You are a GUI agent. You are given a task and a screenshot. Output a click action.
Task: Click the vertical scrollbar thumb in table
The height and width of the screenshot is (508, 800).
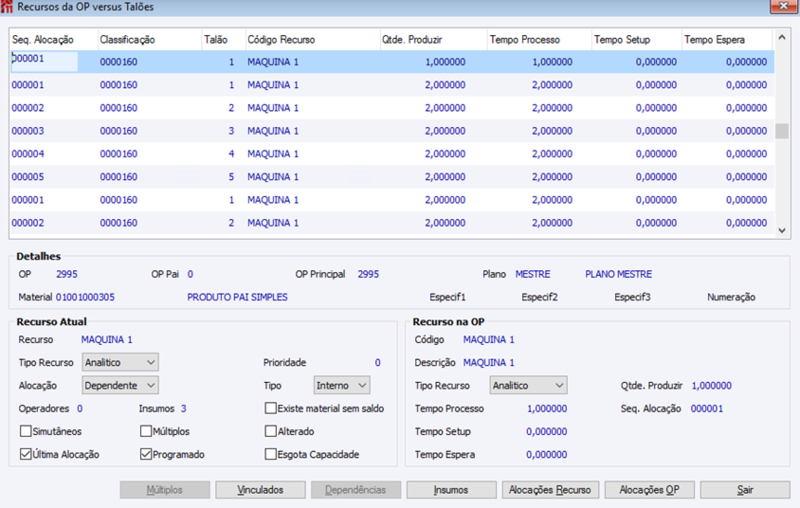click(781, 131)
